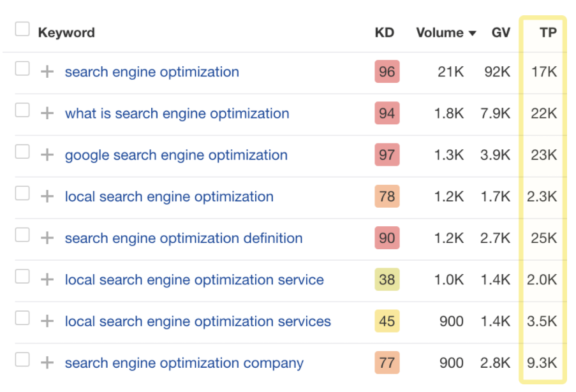Select checkbox for 'search engine optimization company'
576x392 pixels.
22,359
